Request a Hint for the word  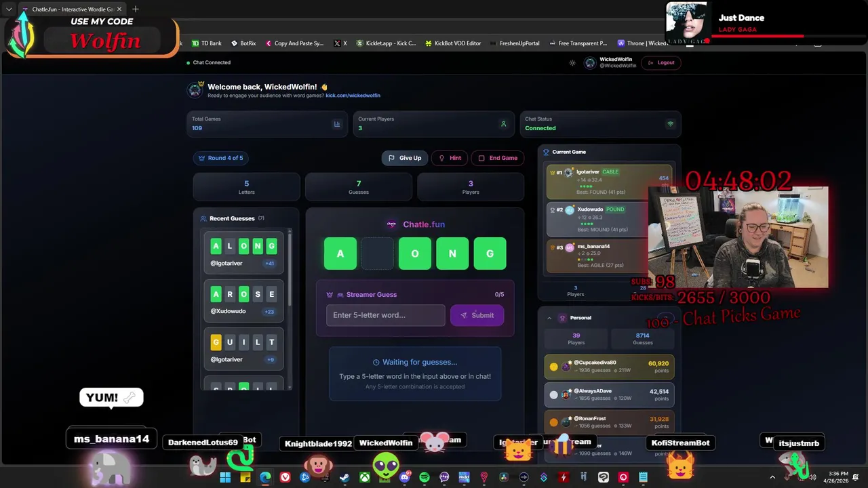point(450,158)
